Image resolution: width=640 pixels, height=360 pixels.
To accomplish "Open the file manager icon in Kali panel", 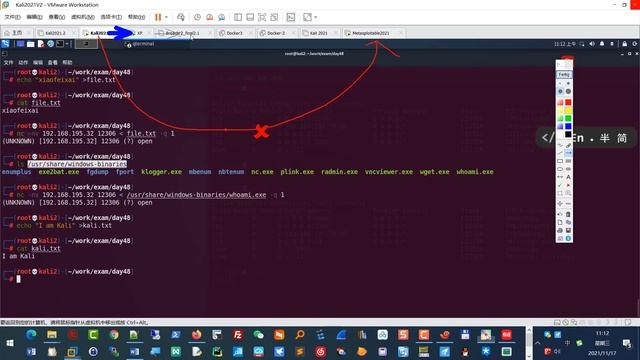I will click(x=31, y=44).
